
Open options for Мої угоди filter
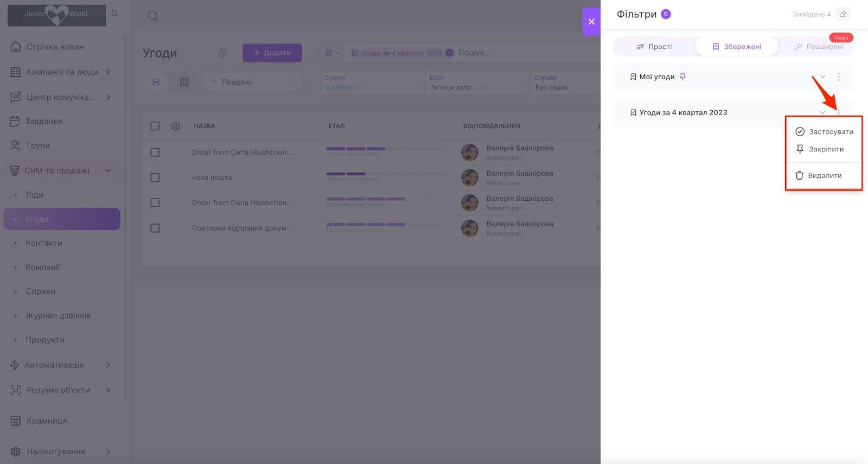pyautogui.click(x=839, y=77)
